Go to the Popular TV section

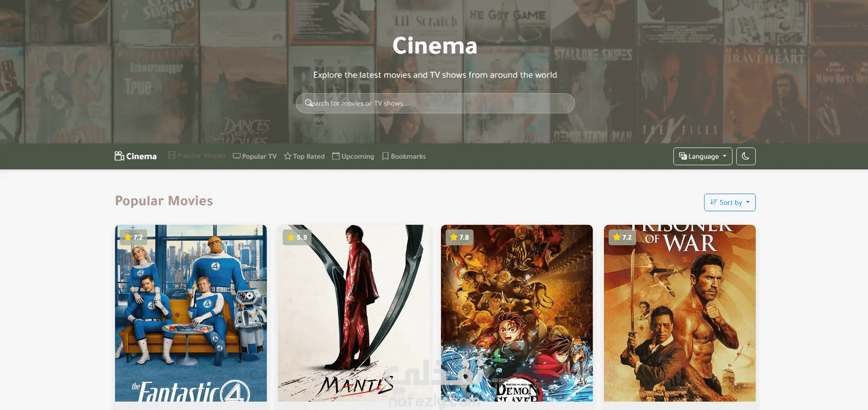point(255,156)
